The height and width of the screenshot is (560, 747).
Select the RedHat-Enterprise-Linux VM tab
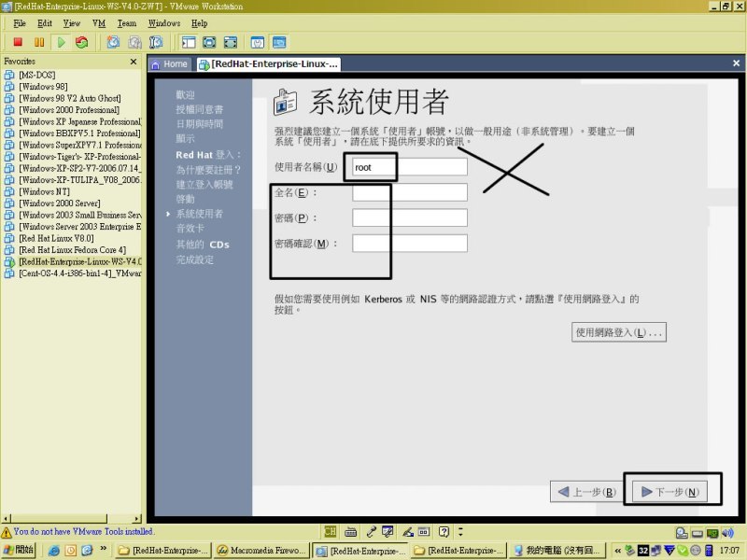coord(269,64)
